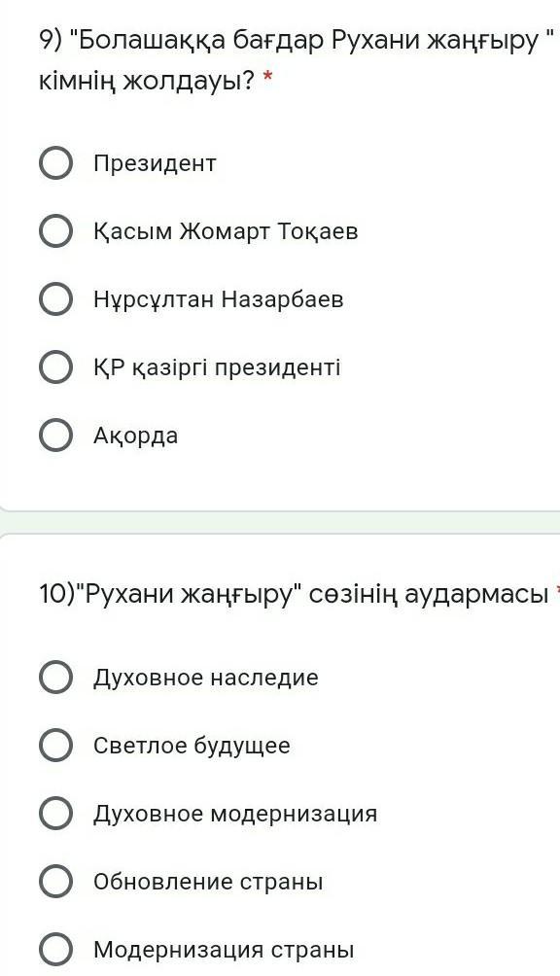Screen dimensions: 560x976
Task: Select the Светлое будущее radio button
Action: [56, 745]
